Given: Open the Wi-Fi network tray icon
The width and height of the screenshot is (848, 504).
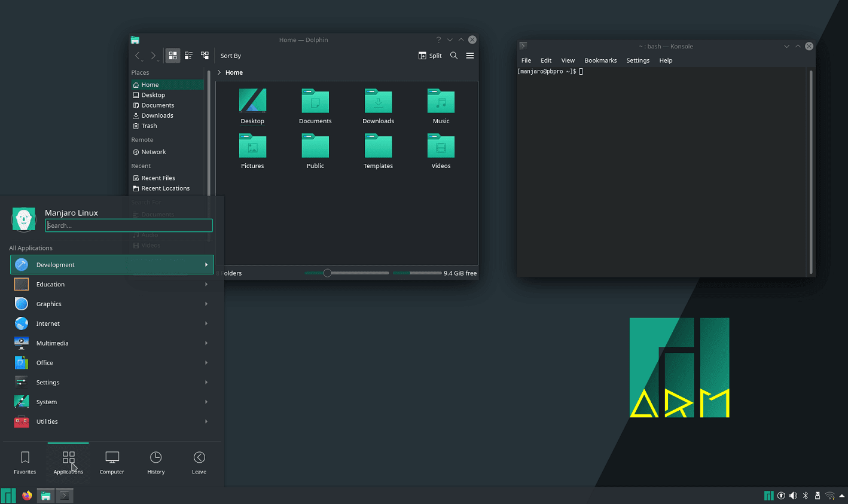Looking at the screenshot, I should click(830, 496).
